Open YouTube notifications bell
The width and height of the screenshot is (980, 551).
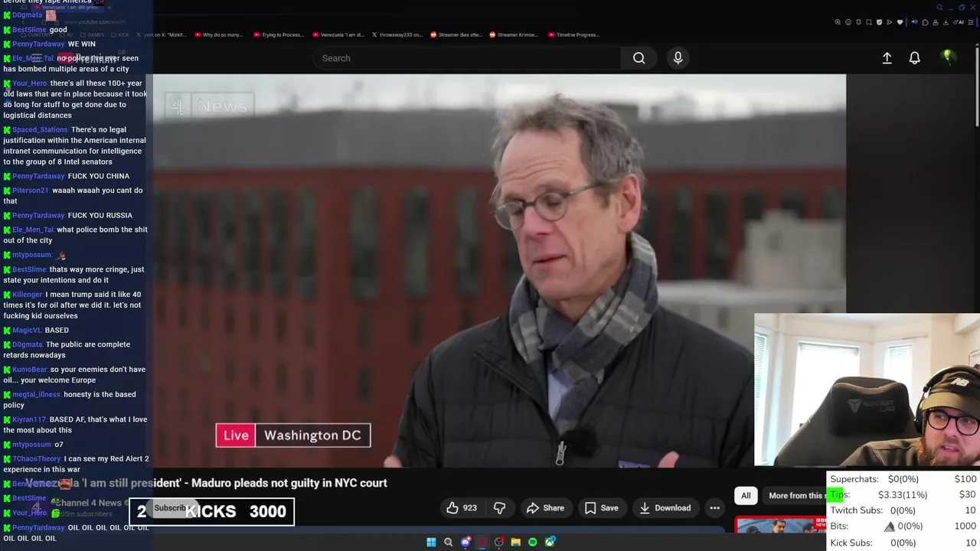click(x=914, y=58)
